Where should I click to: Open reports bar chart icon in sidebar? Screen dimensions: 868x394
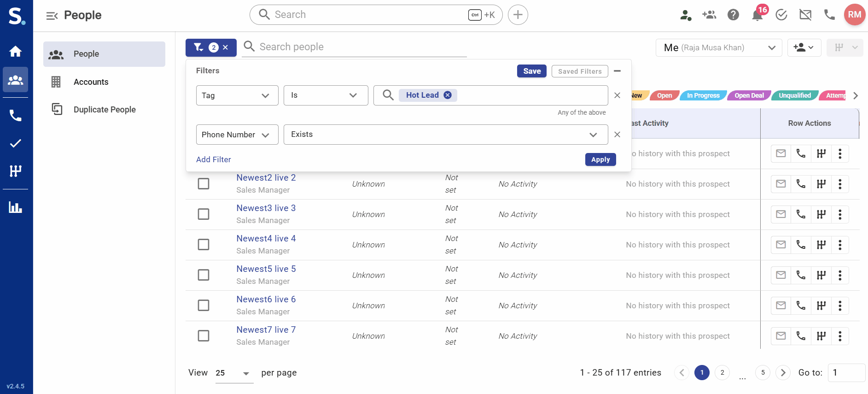tap(16, 207)
